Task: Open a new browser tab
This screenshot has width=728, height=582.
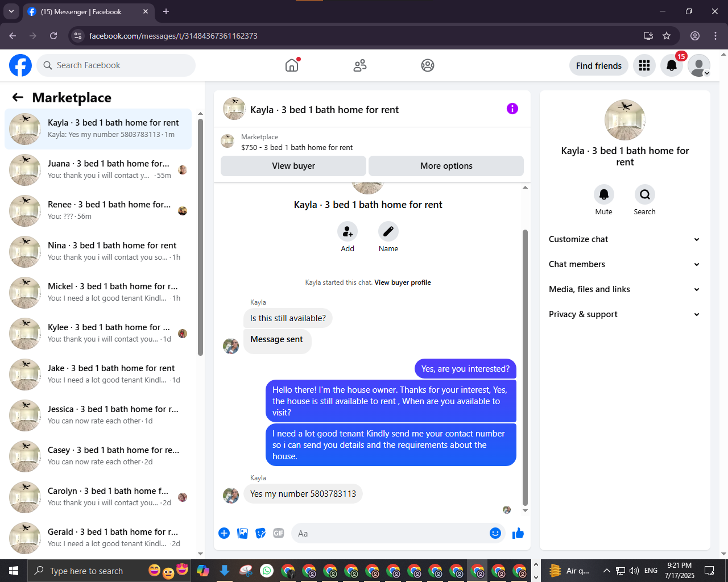Action: pyautogui.click(x=166, y=11)
